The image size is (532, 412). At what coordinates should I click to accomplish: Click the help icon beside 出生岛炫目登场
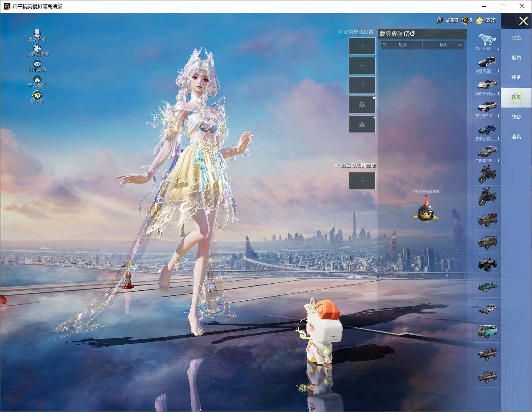(336, 165)
